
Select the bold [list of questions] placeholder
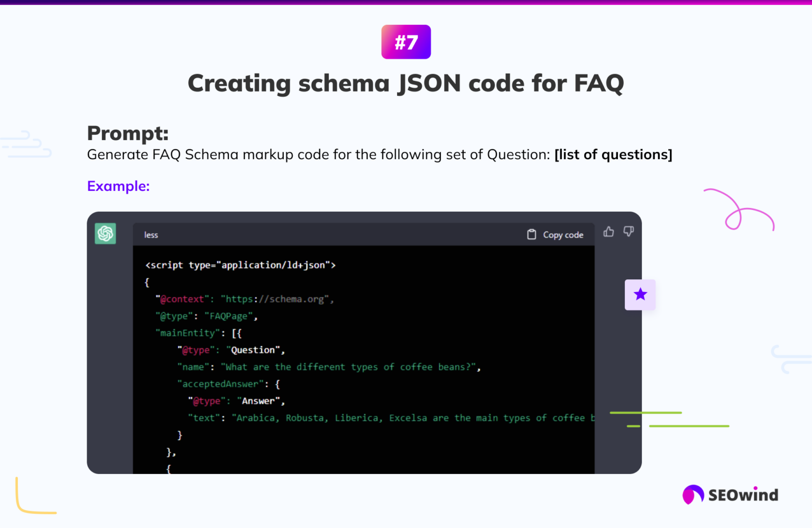click(613, 154)
